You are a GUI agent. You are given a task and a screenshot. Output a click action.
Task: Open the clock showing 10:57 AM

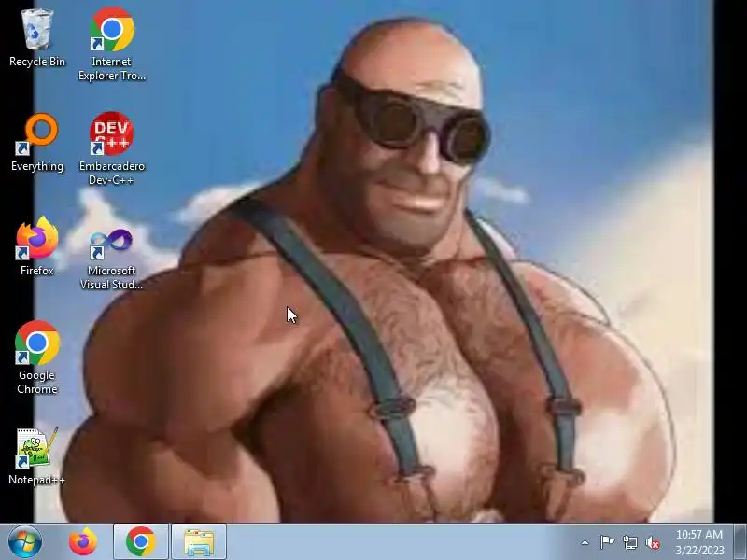698,542
